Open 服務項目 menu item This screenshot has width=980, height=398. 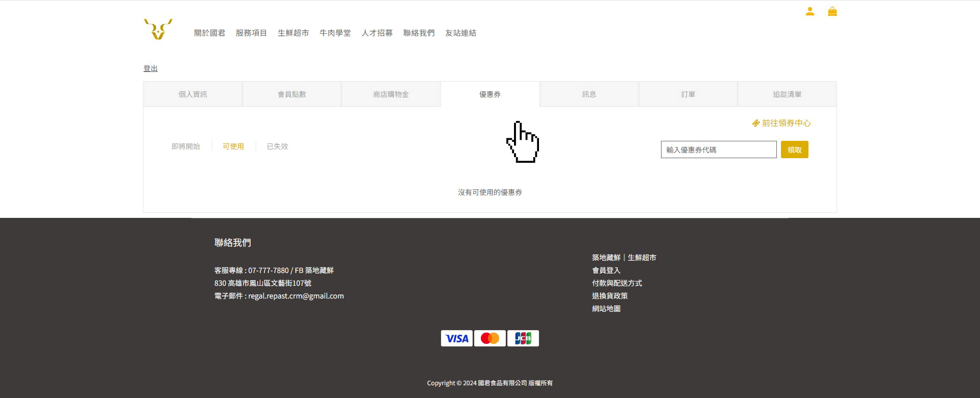(252, 33)
